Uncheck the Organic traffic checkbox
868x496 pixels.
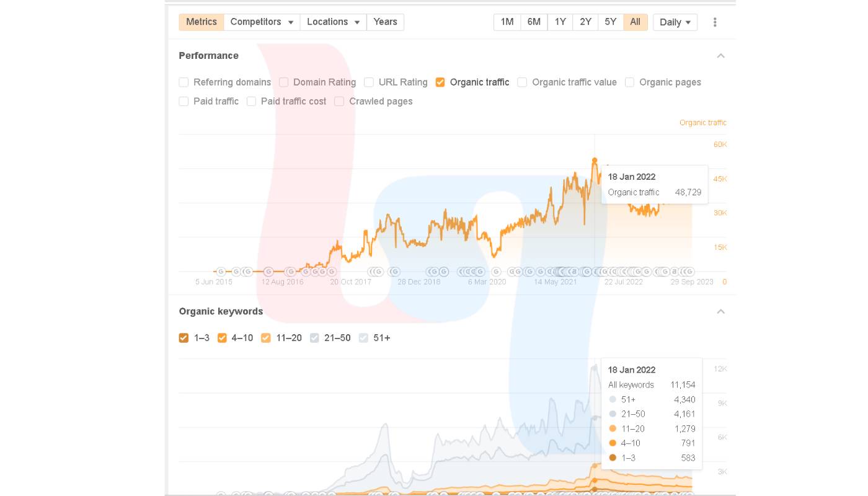[x=440, y=82]
